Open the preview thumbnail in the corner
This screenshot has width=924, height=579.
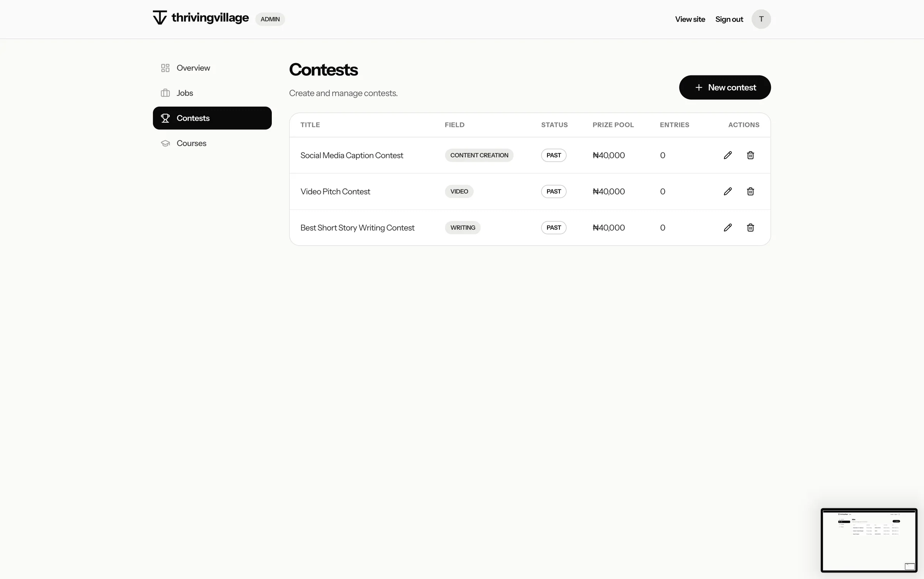869,540
